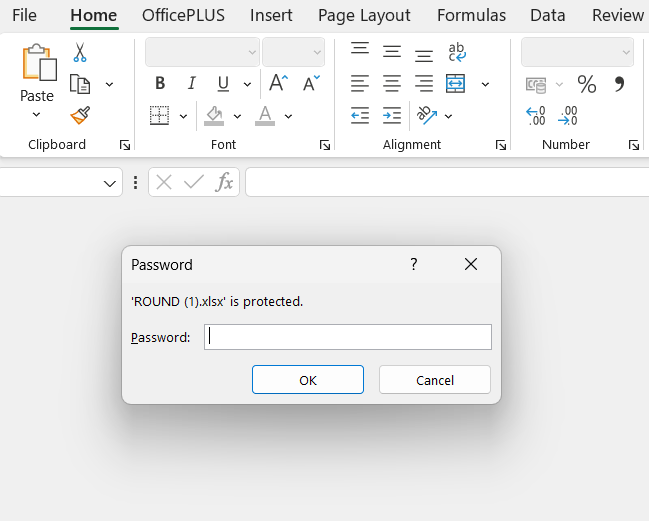Close the Password dialog
The image size is (649, 521).
pos(471,264)
